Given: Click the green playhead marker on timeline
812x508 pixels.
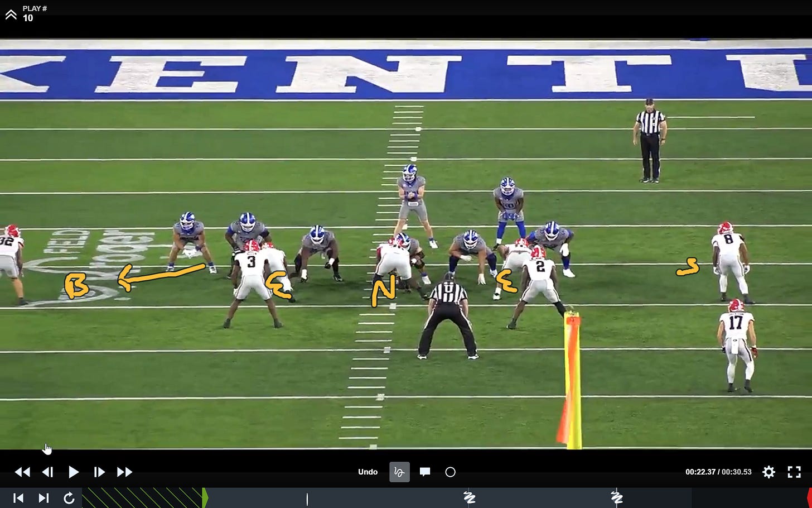Looking at the screenshot, I should 205,498.
